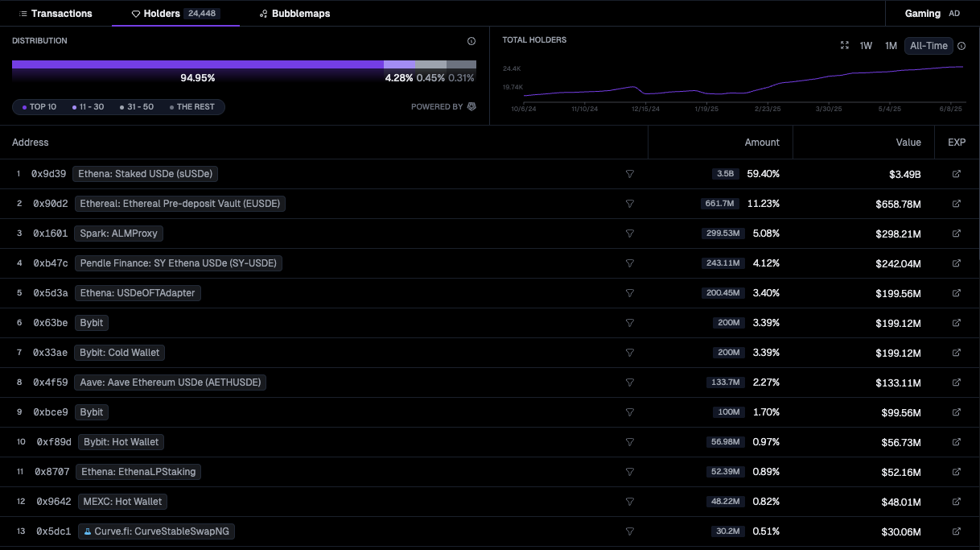Filter by Ethena: Staked USDe (sUSDe) row funnel

(630, 174)
